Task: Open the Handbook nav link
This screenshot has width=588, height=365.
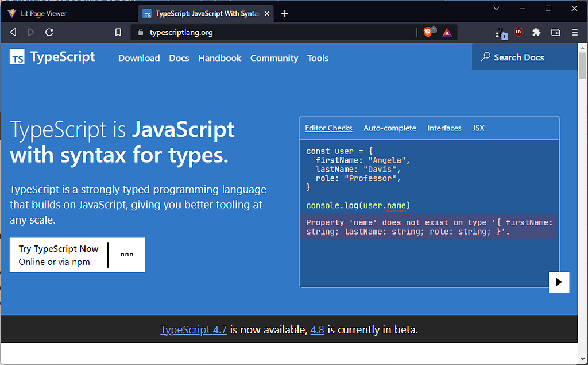Action: pyautogui.click(x=220, y=58)
